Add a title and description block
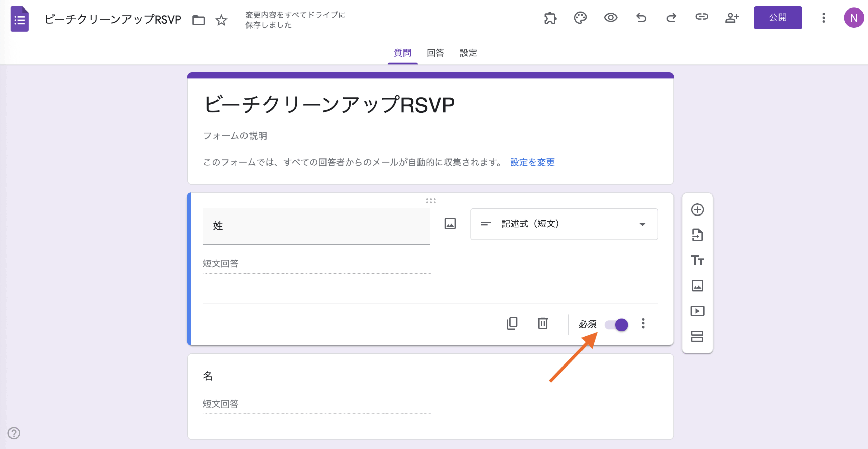 pos(697,260)
